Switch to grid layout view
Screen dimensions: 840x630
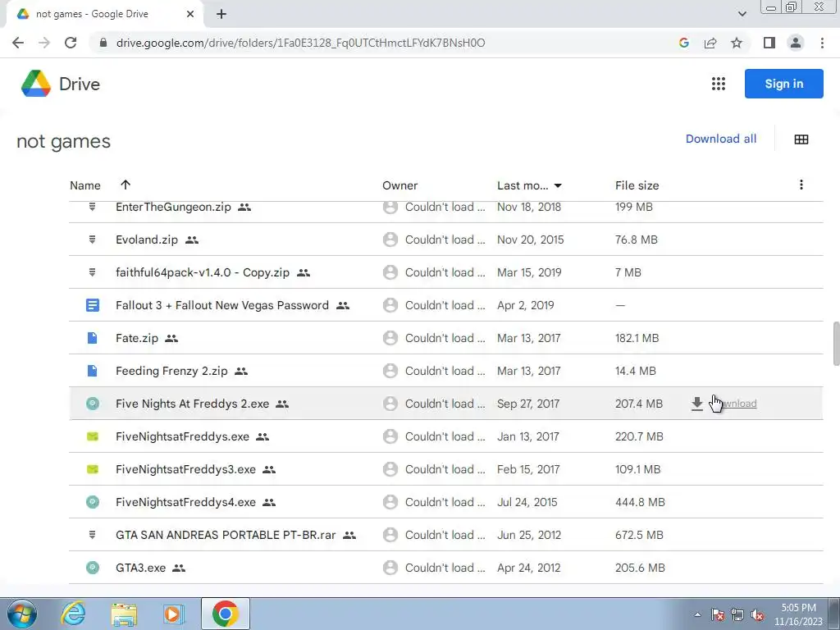[801, 139]
